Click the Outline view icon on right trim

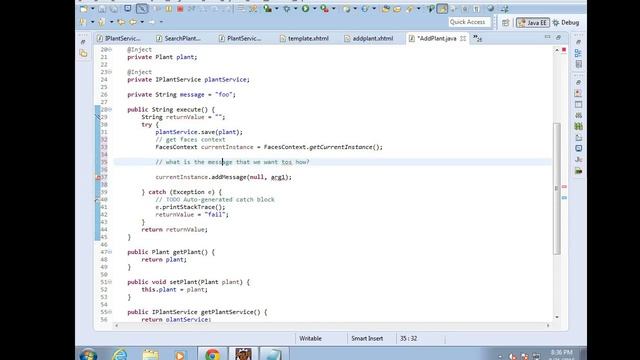(578, 53)
